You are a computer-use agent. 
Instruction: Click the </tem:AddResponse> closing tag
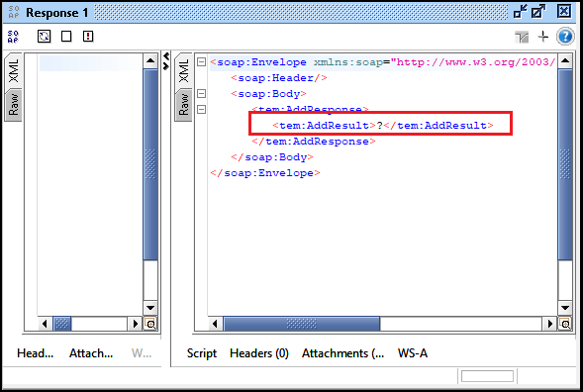click(314, 142)
